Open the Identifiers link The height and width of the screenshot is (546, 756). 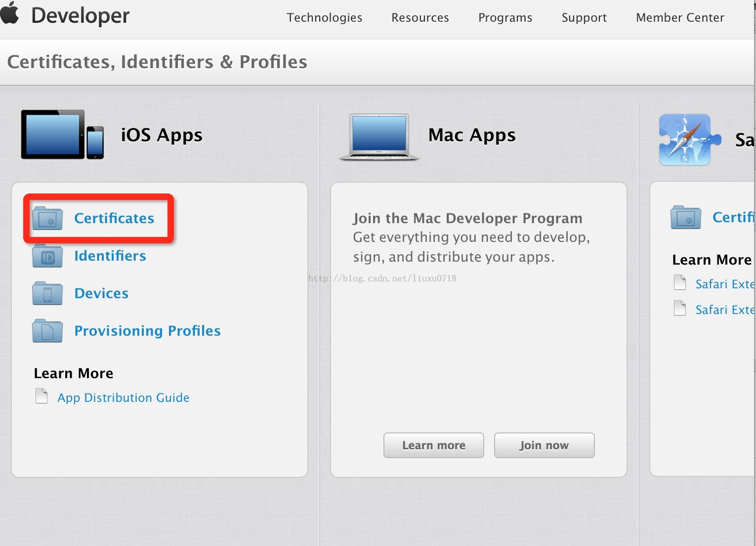point(110,256)
